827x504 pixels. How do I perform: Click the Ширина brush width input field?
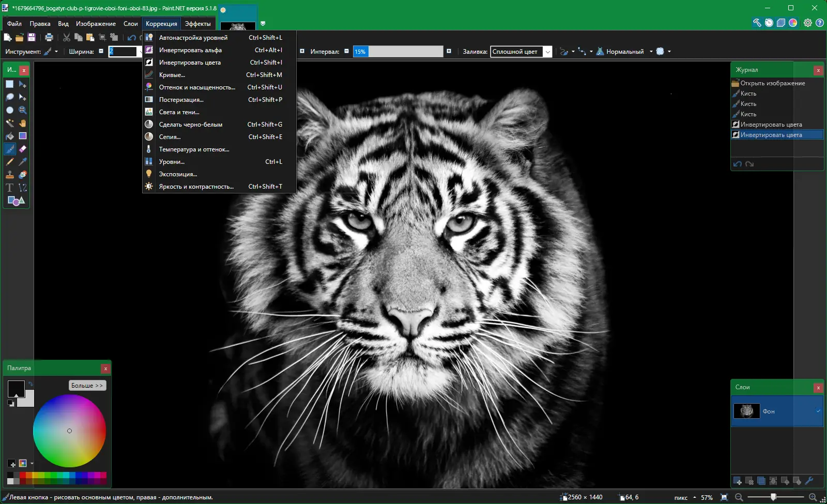point(122,52)
